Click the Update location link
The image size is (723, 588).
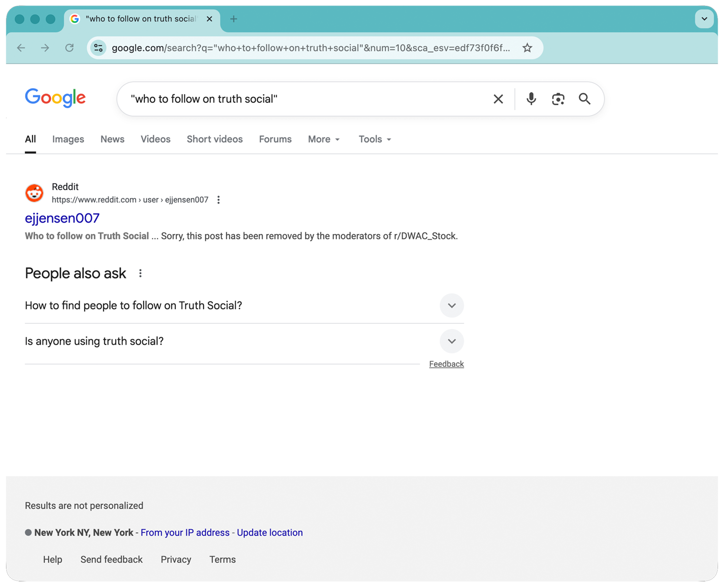(x=270, y=533)
